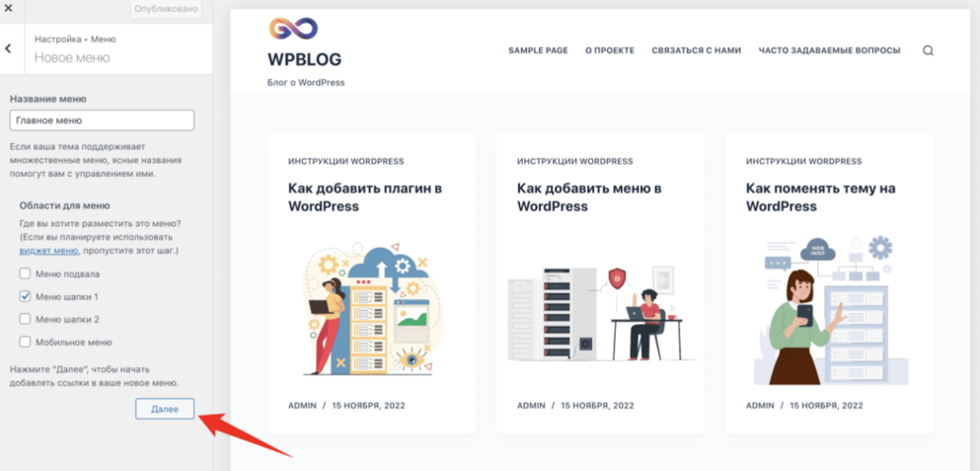Open Часто задаваемые вопросы menu item
The image size is (980, 471).
click(x=829, y=50)
